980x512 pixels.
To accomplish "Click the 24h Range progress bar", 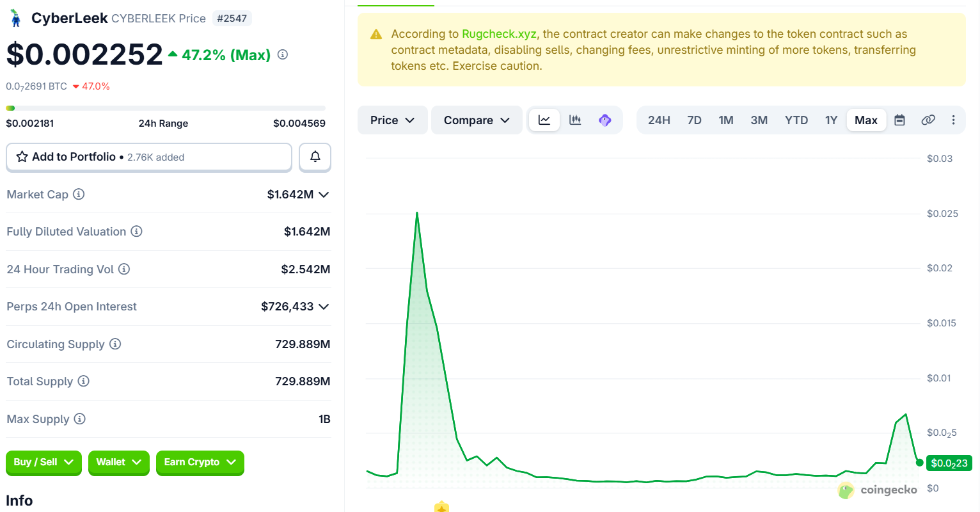I will click(166, 108).
